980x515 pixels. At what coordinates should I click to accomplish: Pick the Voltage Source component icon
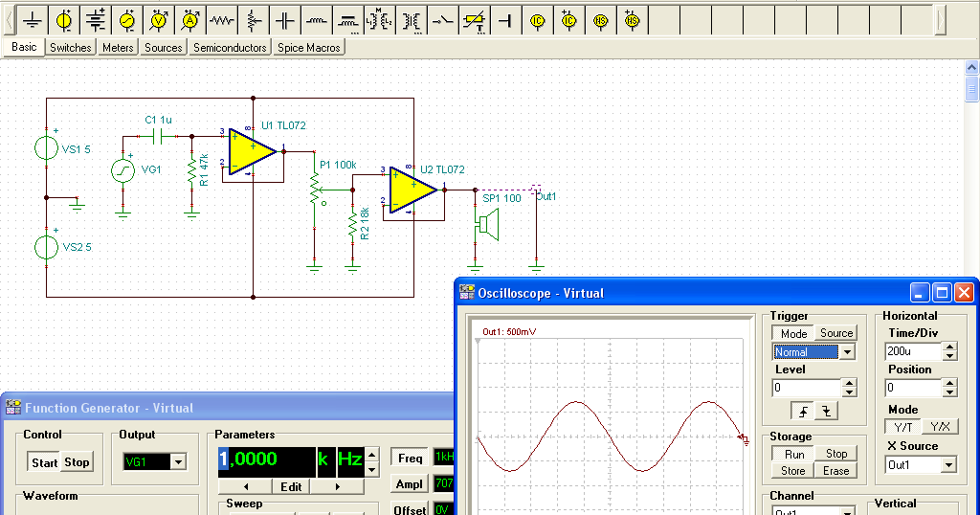pyautogui.click(x=64, y=20)
